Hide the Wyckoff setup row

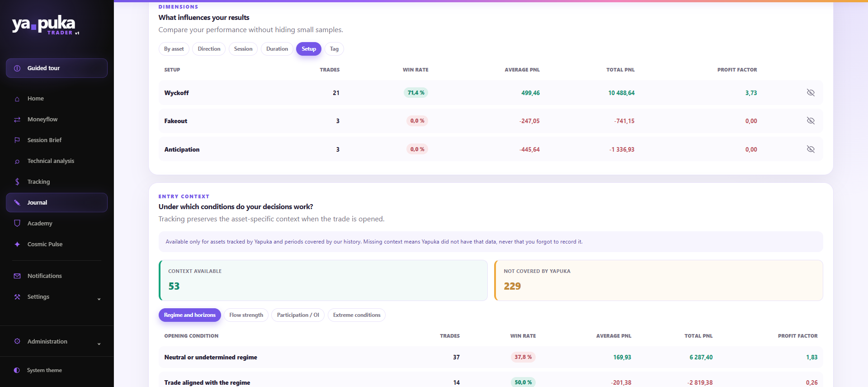(x=811, y=93)
